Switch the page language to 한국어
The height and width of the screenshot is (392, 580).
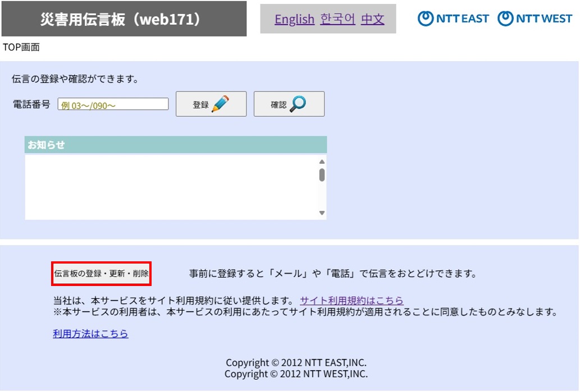click(x=337, y=19)
